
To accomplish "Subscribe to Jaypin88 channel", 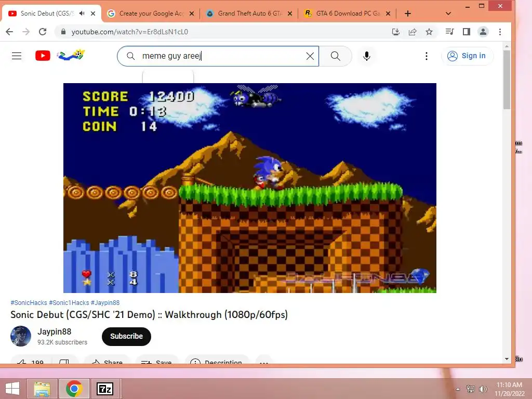I will click(x=126, y=337).
